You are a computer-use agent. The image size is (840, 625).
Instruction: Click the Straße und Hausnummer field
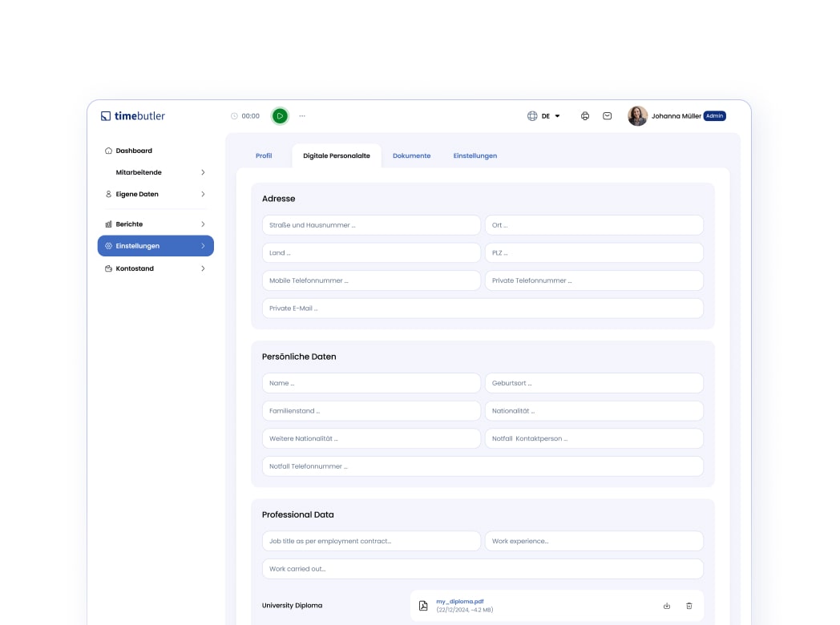pyautogui.click(x=371, y=225)
